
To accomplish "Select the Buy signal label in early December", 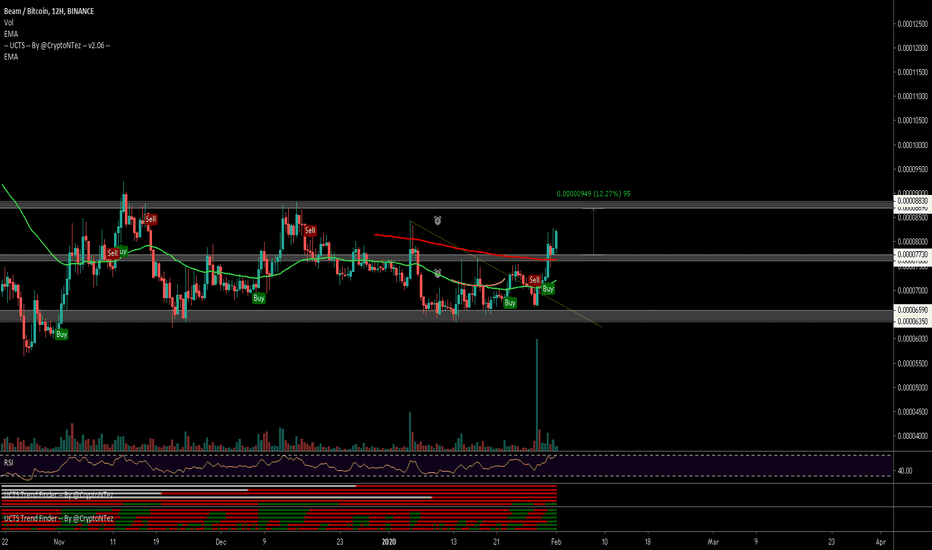I will click(259, 298).
